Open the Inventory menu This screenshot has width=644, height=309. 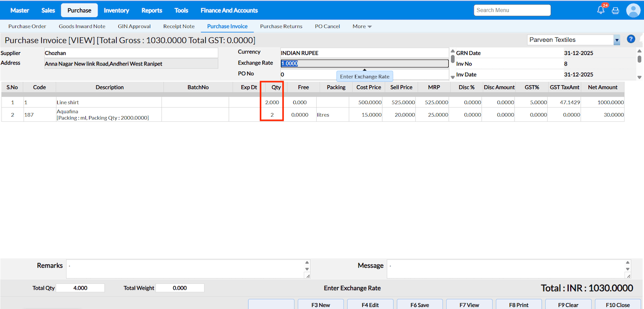tap(116, 10)
